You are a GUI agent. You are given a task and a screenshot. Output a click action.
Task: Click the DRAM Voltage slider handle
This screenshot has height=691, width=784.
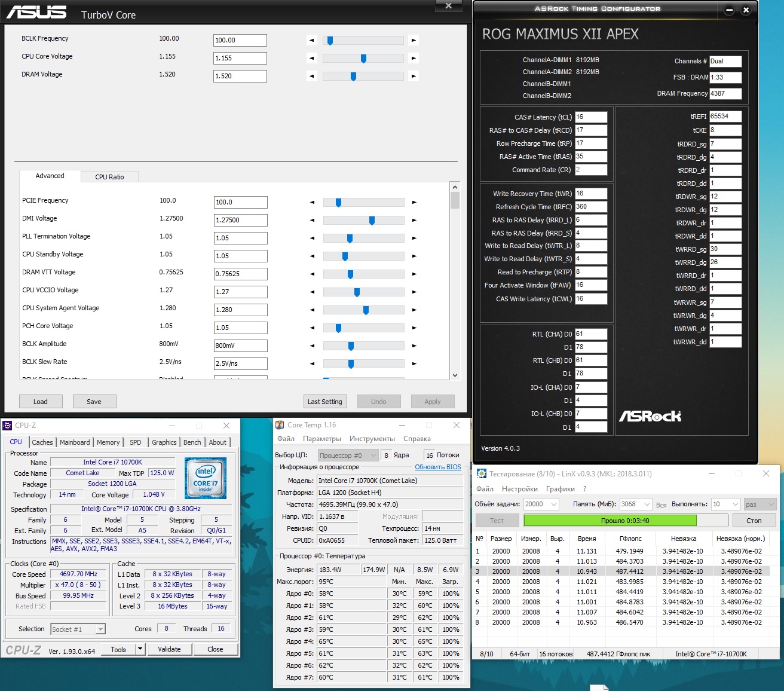(x=354, y=77)
